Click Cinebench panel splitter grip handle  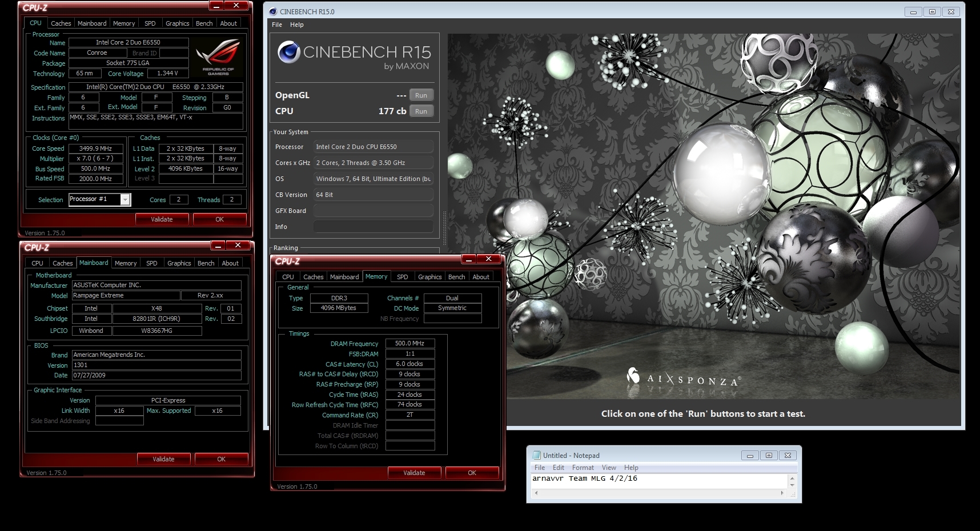tap(444, 227)
